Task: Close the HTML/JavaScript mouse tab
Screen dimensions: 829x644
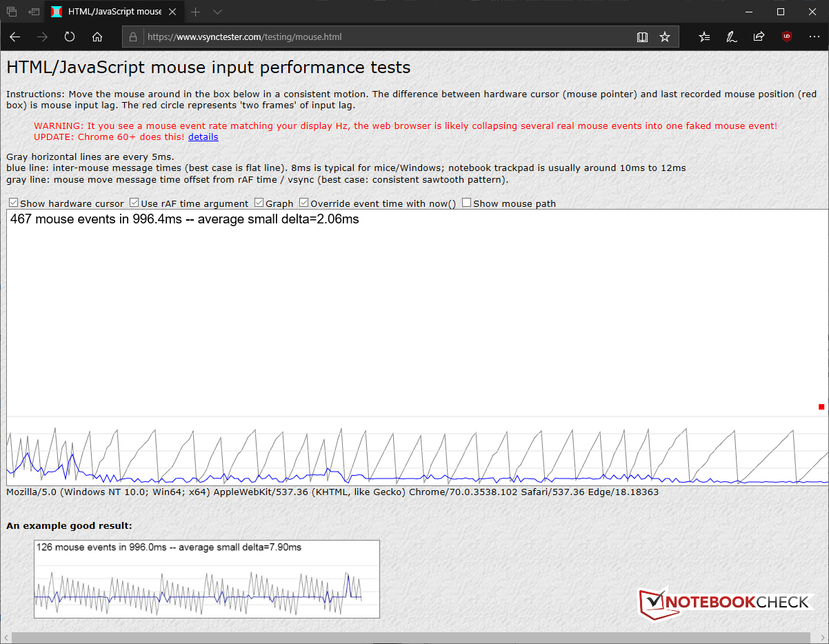Action: (173, 12)
